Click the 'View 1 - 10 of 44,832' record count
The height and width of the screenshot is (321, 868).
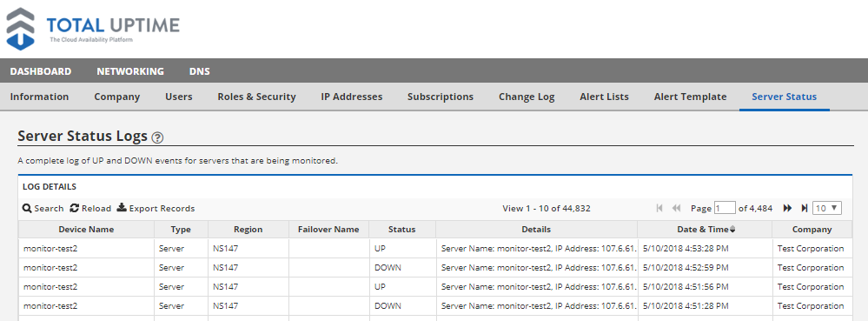click(x=547, y=209)
